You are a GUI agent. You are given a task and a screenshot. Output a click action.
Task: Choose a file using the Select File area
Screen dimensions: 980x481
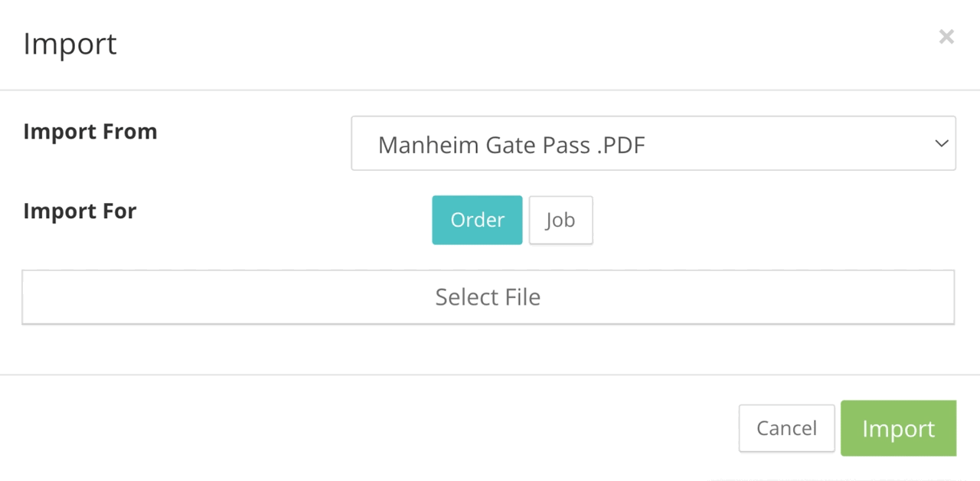coord(488,297)
